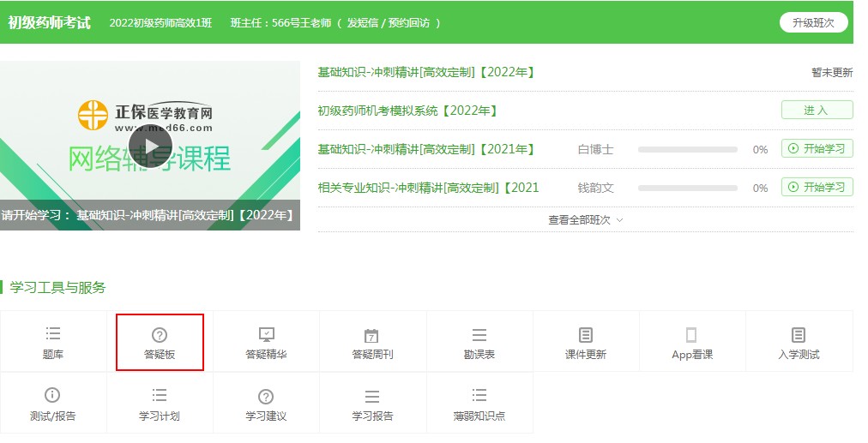This screenshot has width=868, height=443.
Task: Click the 发短信 link in header
Action: 362,23
